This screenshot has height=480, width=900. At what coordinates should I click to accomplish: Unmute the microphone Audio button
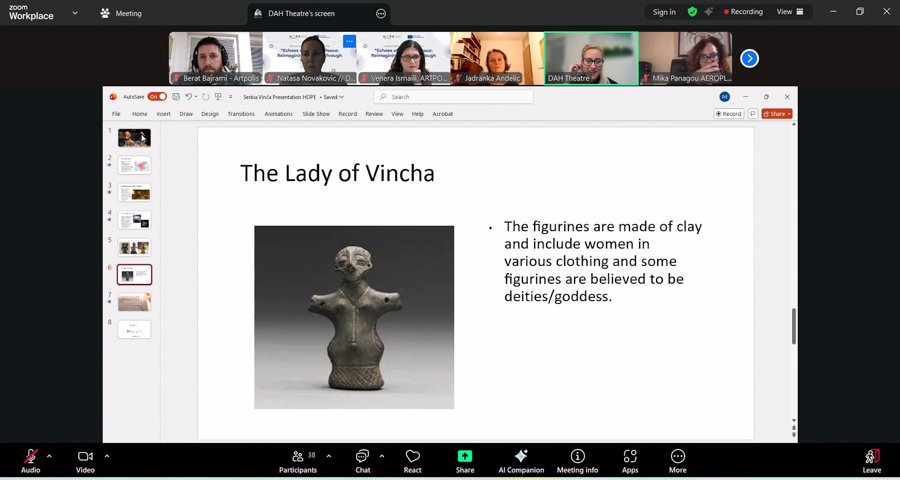(31, 460)
